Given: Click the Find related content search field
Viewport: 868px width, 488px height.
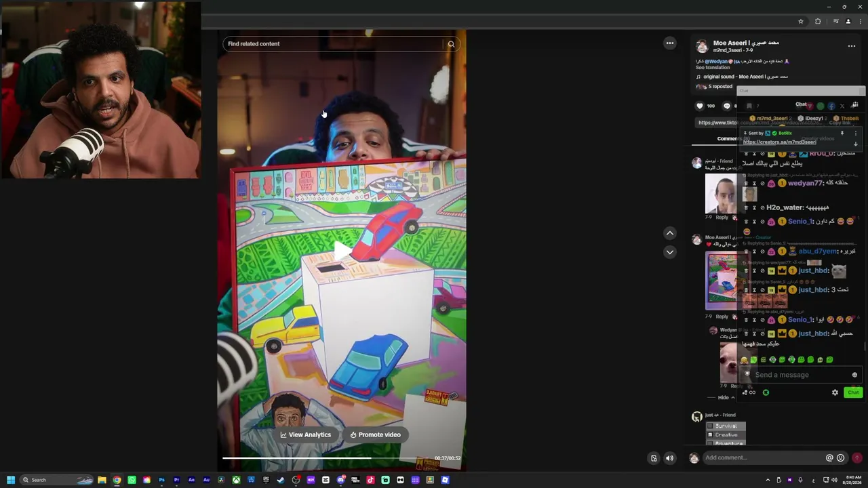Looking at the screenshot, I should point(332,44).
